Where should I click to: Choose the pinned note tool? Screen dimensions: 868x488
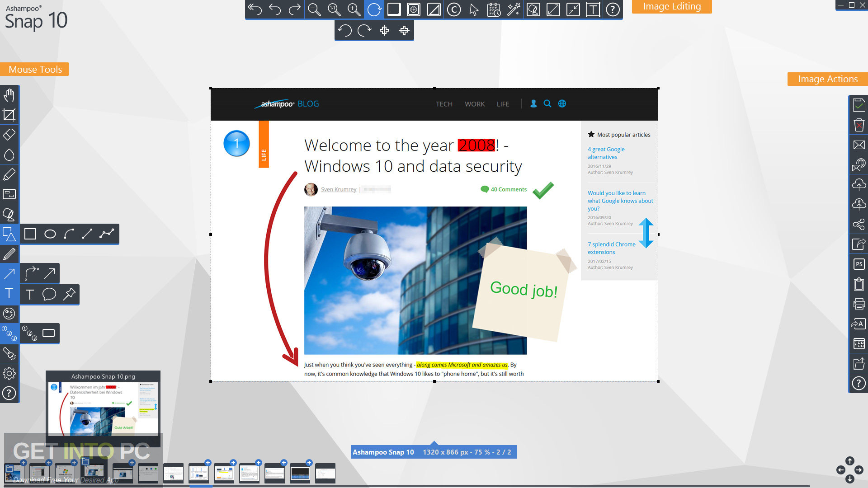click(x=69, y=294)
